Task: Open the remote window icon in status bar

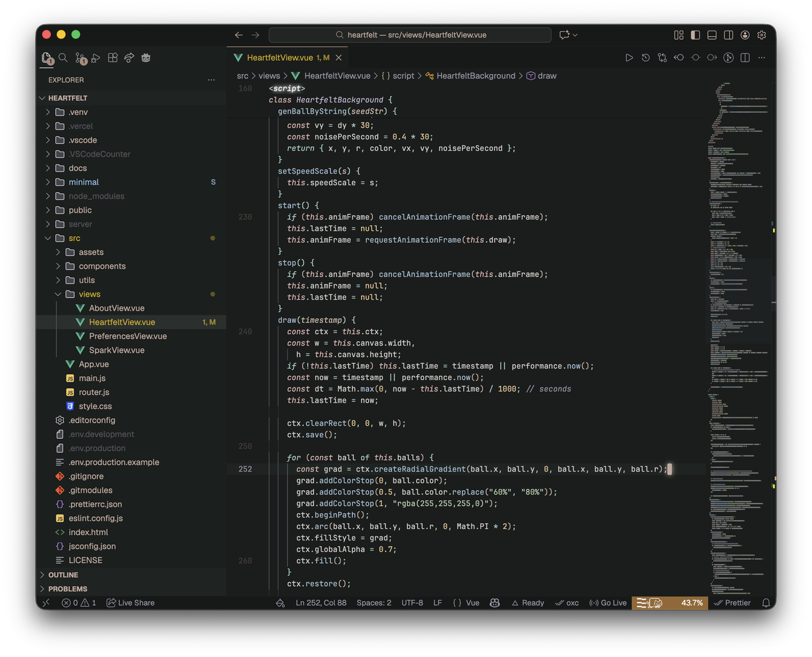Action: point(46,603)
